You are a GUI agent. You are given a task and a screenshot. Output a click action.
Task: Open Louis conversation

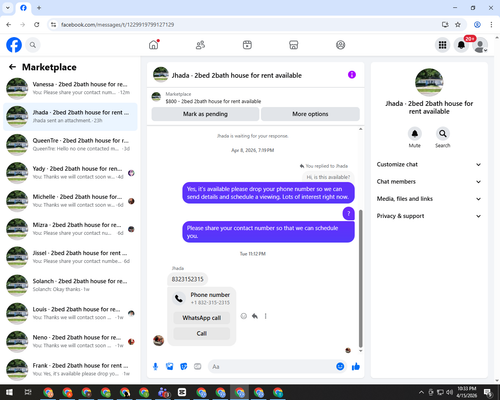coord(70,313)
